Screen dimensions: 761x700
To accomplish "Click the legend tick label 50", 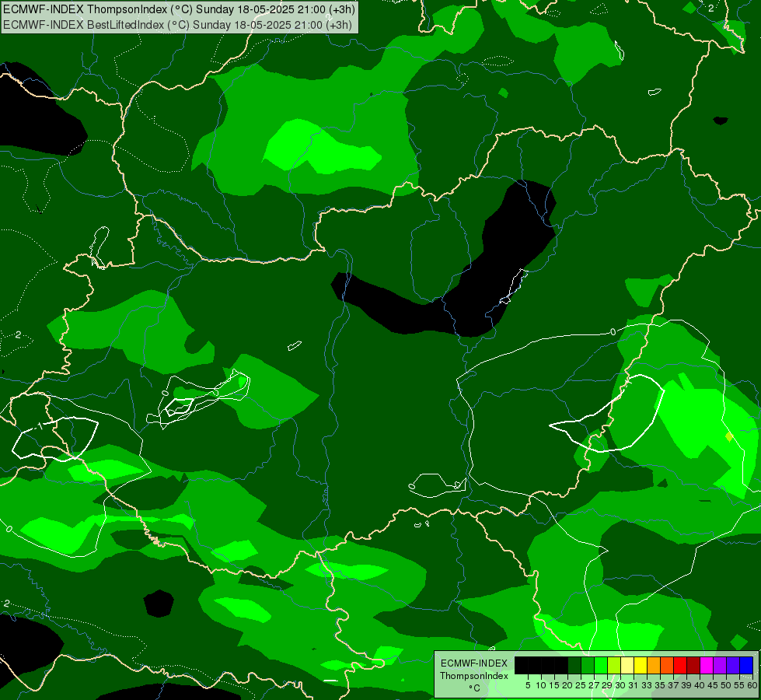I will click(x=726, y=685).
